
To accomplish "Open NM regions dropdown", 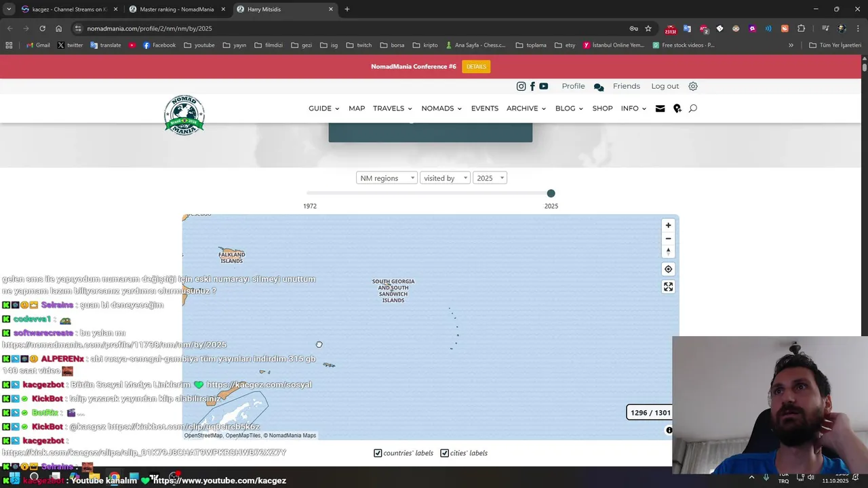I will pos(387,178).
